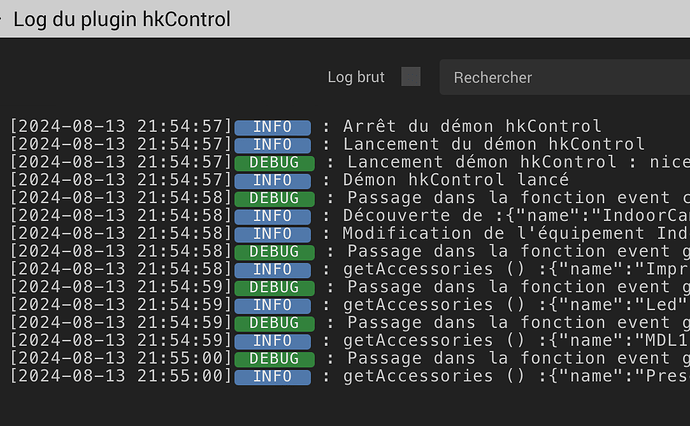Screen dimensions: 690x426
Task: Select the 'Démon hkControl lancé' message text
Action: tap(456, 180)
